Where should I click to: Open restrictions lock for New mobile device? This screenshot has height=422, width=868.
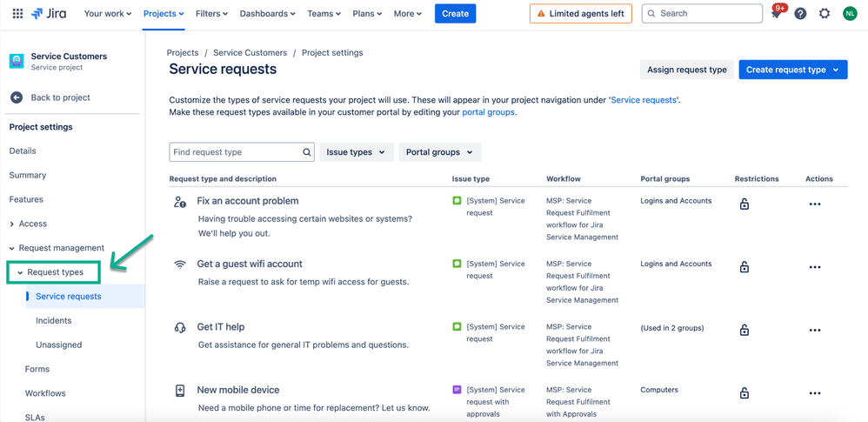click(x=744, y=394)
